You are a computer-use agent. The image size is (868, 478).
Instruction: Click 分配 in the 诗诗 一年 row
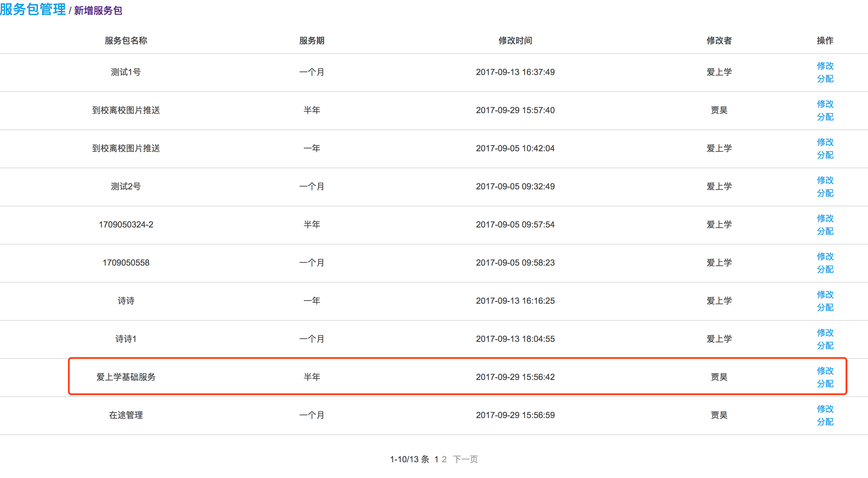coord(825,307)
